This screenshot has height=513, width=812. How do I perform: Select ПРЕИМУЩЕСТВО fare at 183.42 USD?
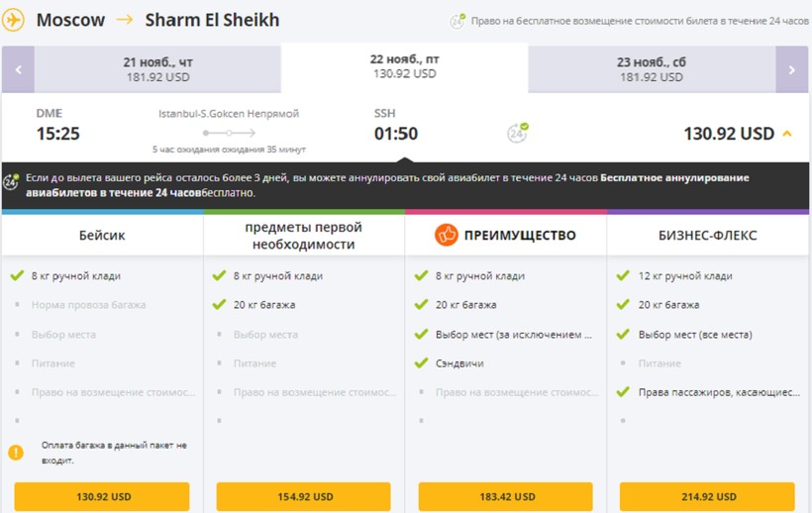coord(505,496)
